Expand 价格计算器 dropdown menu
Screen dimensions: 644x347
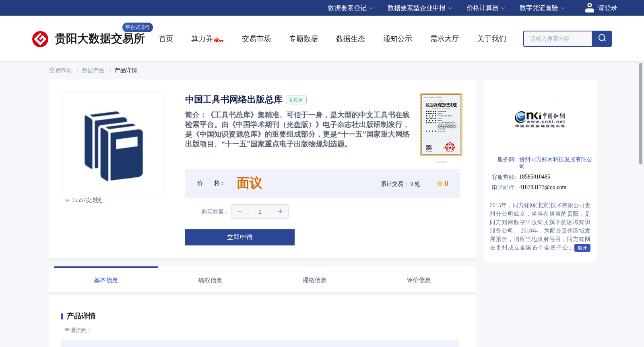click(486, 8)
